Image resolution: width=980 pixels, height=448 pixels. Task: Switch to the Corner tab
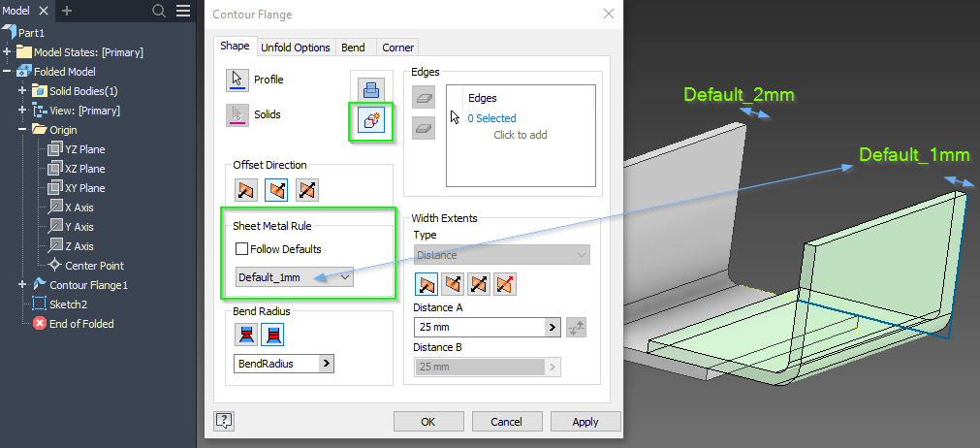point(398,48)
